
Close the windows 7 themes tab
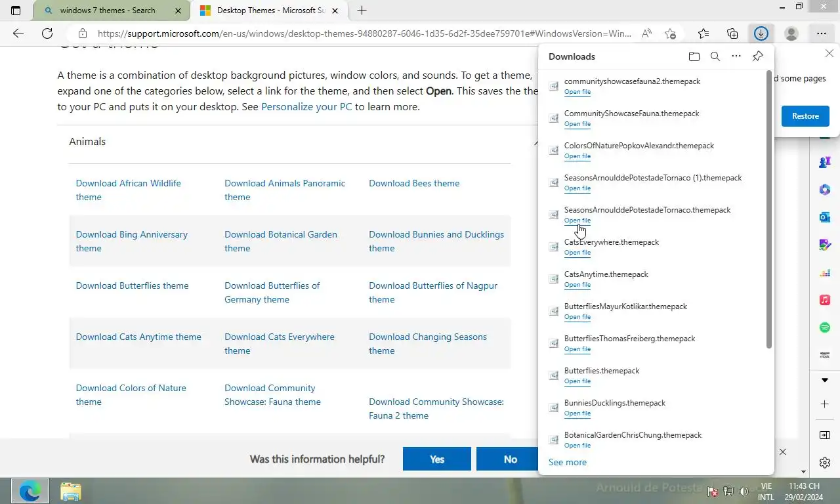click(x=178, y=10)
